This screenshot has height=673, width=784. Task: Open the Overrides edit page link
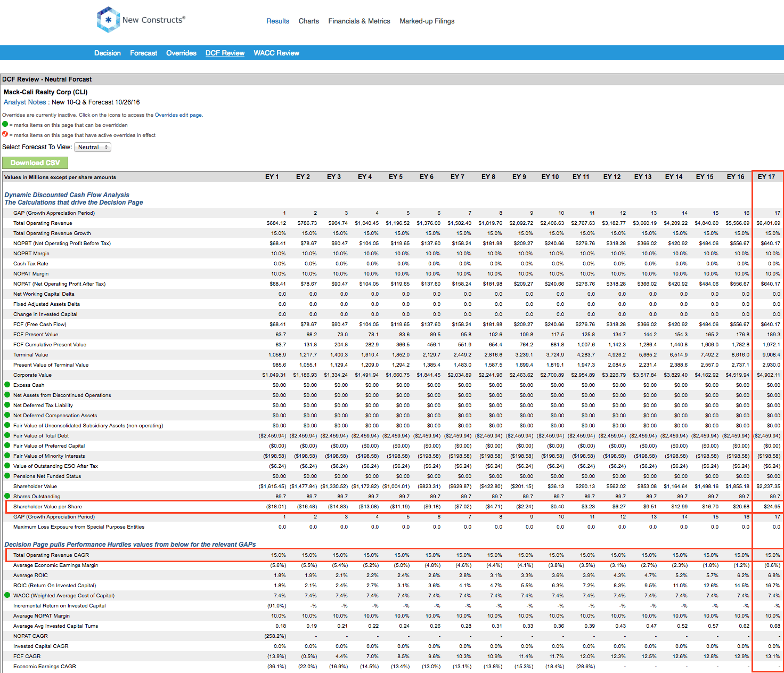tap(178, 115)
